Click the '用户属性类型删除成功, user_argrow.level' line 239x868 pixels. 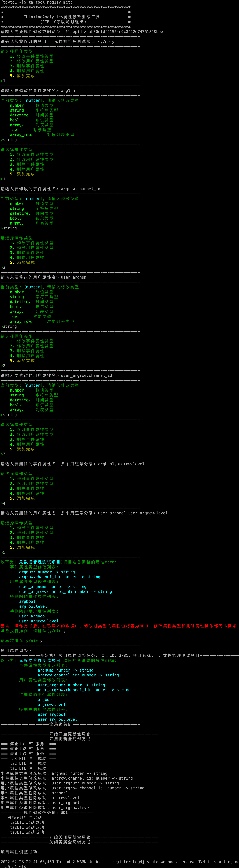[x=46, y=808]
